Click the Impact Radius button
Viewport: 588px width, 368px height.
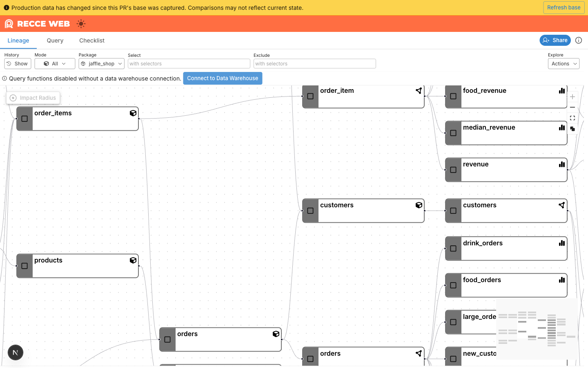pos(33,98)
